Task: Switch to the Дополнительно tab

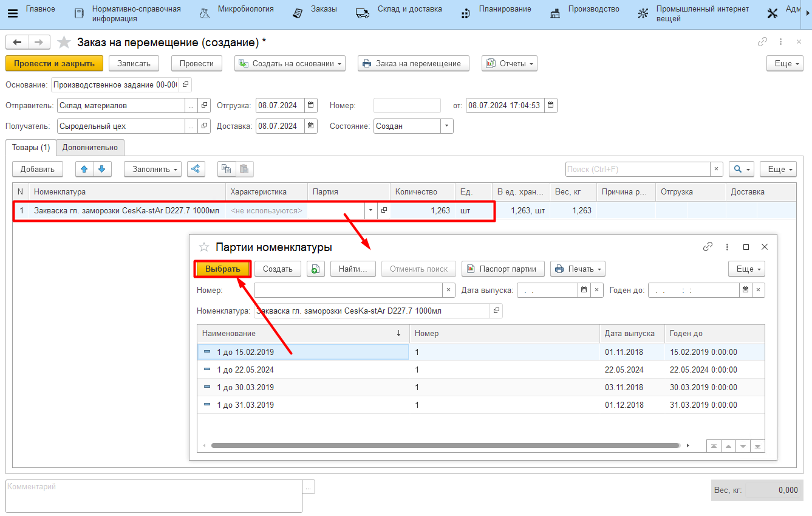Action: pos(90,148)
